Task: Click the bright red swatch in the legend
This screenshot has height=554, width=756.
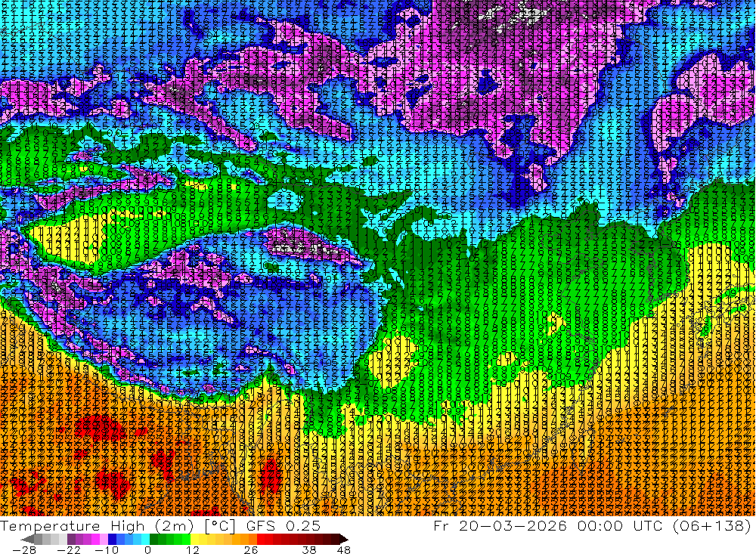Action: tap(261, 540)
